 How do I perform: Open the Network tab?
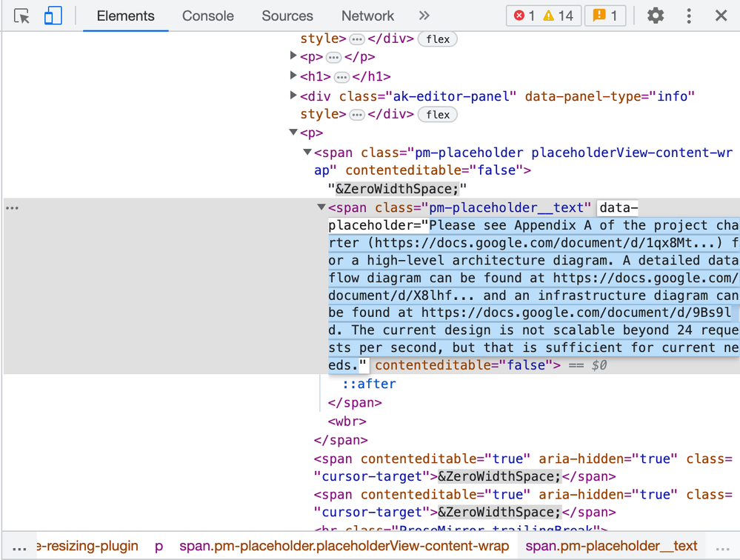(367, 16)
